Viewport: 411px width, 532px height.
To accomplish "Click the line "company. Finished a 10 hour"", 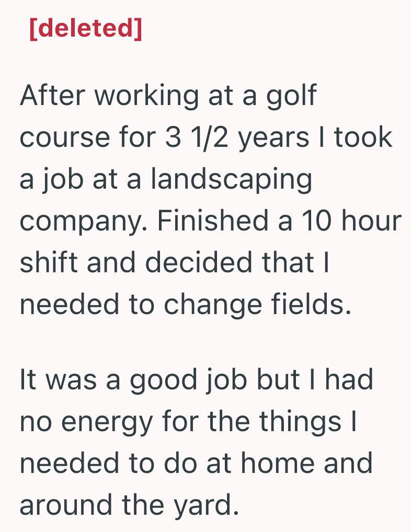I will [x=210, y=221].
